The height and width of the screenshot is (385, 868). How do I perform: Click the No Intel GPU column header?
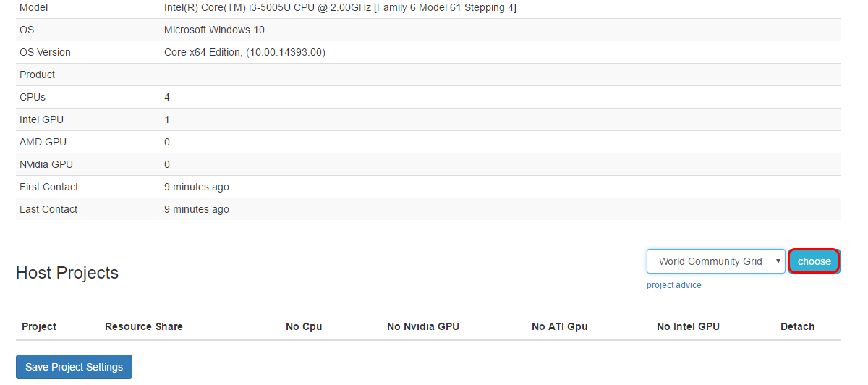tap(688, 326)
